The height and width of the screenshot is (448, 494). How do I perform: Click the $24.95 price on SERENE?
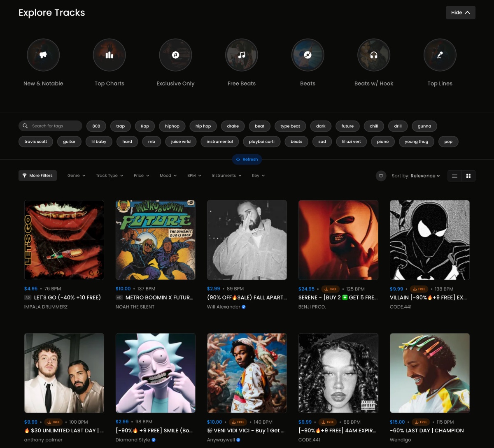pyautogui.click(x=306, y=289)
